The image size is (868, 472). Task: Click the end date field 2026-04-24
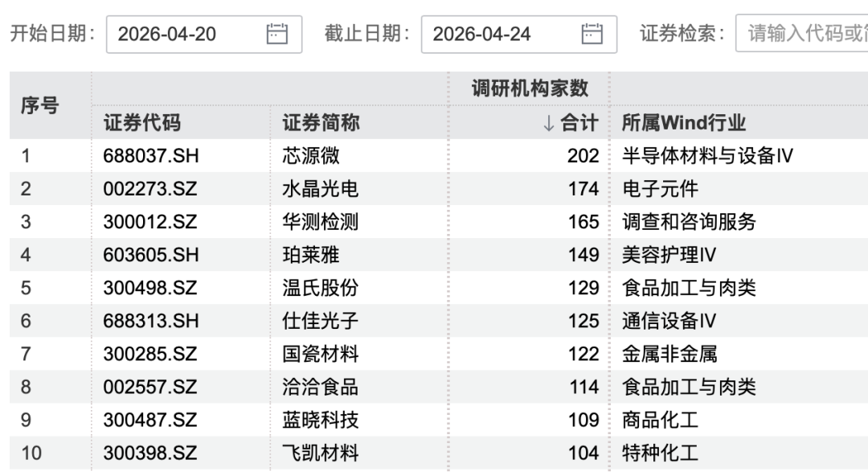point(519,35)
